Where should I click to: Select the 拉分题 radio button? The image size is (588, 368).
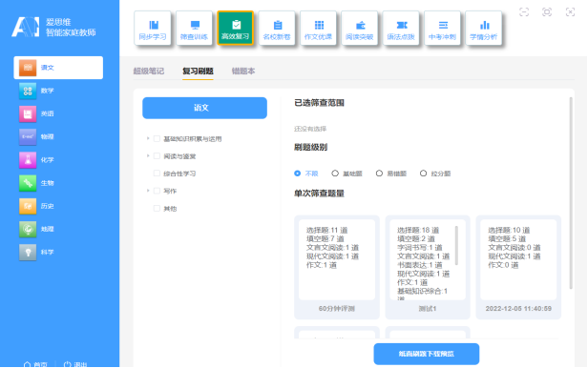424,174
